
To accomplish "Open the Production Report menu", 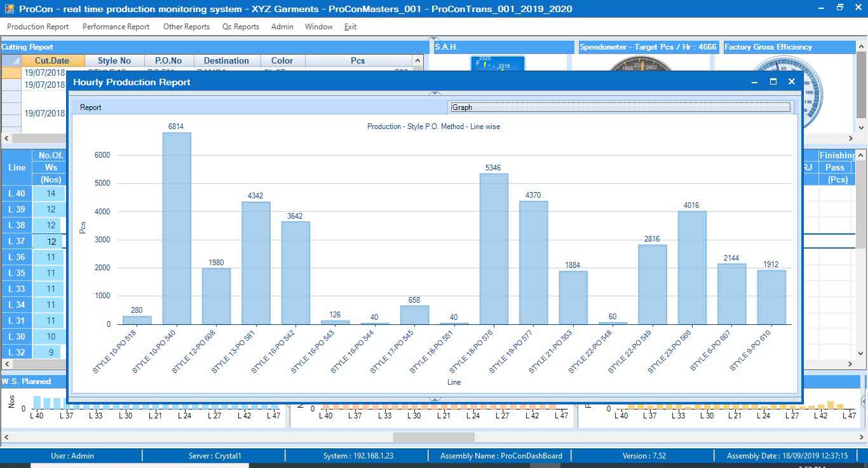I will tap(38, 27).
